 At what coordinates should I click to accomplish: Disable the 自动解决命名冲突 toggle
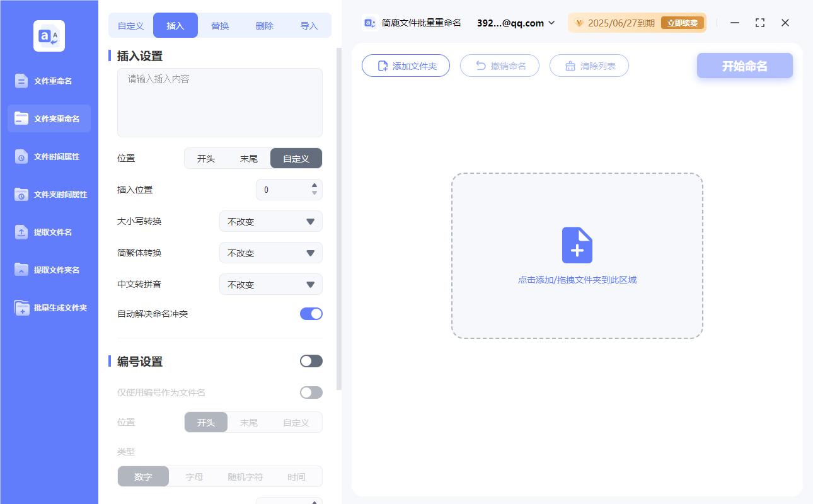(311, 314)
